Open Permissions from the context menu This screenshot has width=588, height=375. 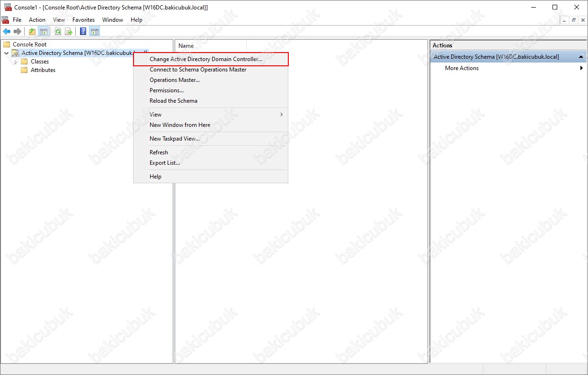point(211,90)
